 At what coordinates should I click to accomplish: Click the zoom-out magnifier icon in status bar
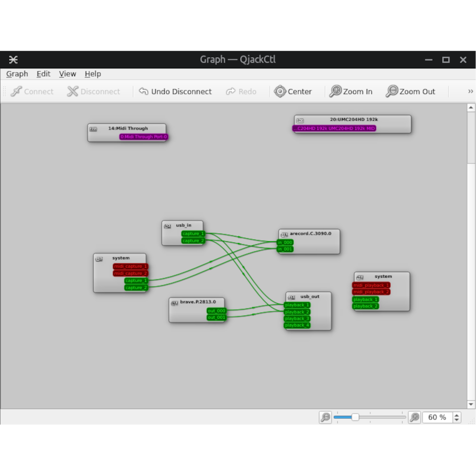click(325, 417)
